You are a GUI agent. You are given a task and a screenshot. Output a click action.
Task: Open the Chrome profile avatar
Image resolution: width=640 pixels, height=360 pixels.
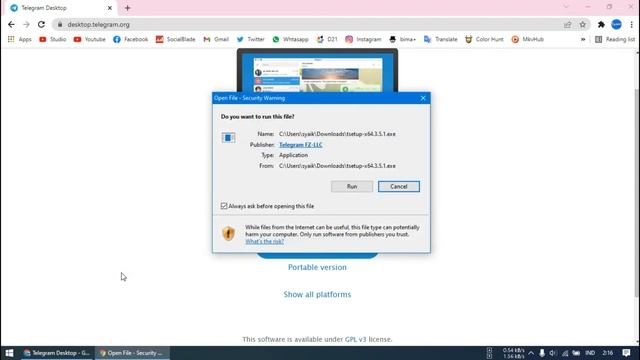[616, 24]
